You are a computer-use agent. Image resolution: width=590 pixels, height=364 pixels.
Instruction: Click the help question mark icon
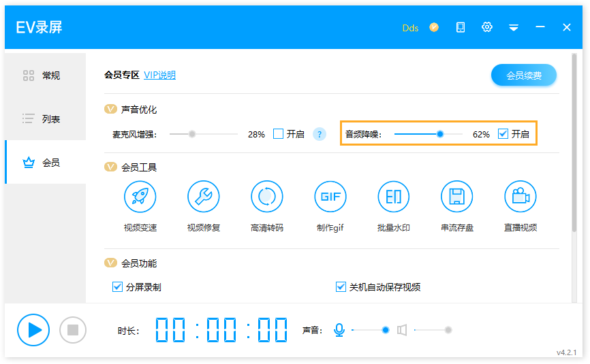320,134
